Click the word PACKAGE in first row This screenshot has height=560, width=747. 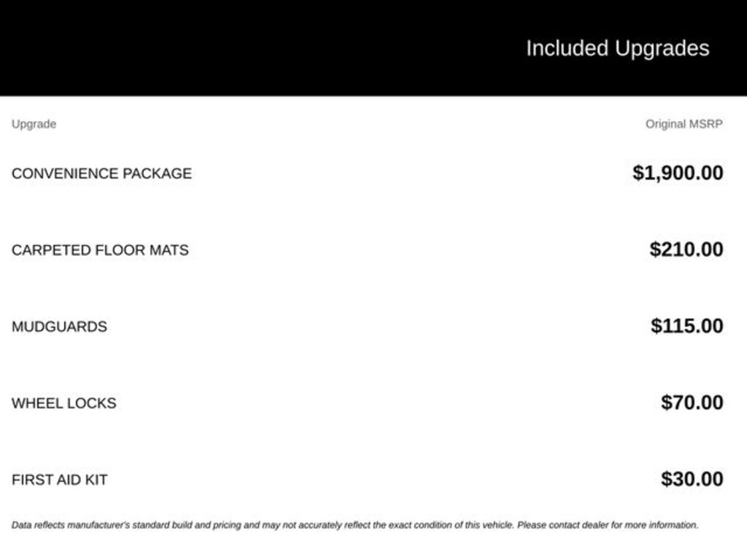158,174
